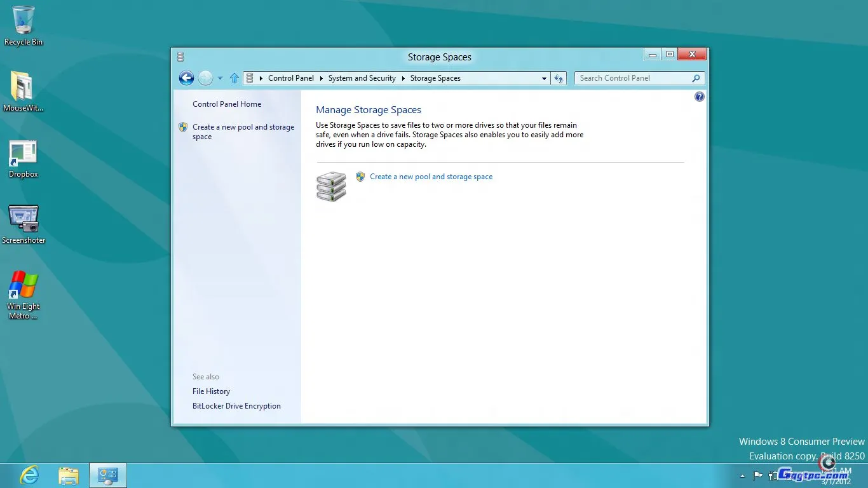Click the Search Control Panel field
The image size is (868, 488).
coord(634,78)
